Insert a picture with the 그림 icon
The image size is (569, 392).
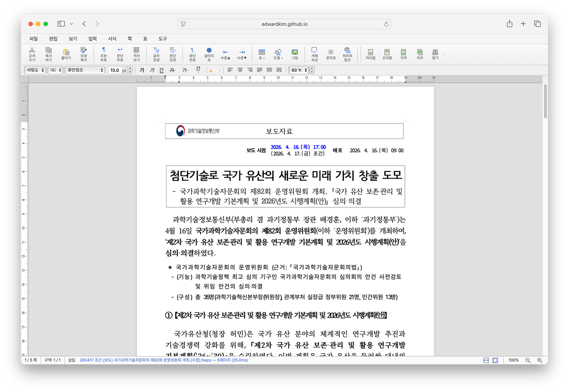294,54
